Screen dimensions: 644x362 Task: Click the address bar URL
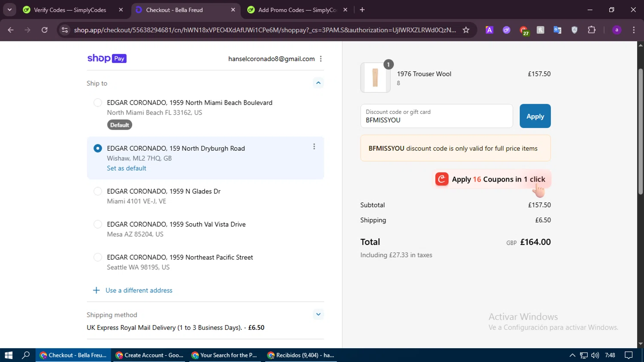point(265,30)
